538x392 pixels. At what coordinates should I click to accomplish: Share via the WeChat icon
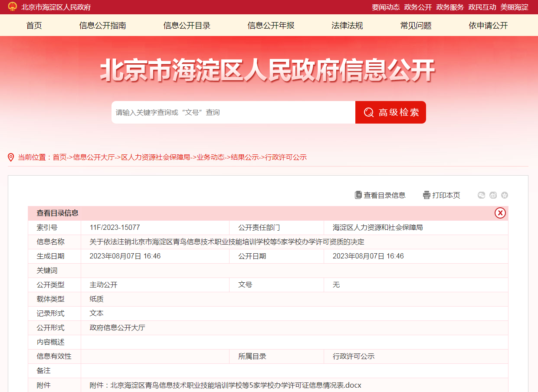(x=482, y=195)
